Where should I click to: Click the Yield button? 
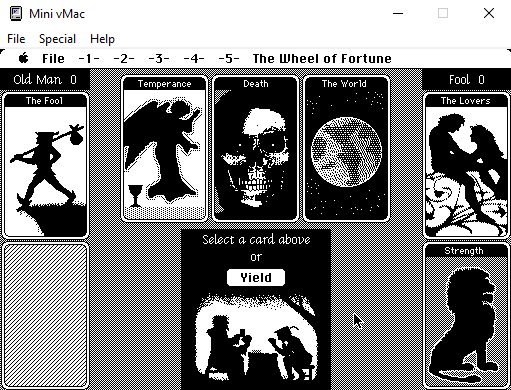(256, 278)
